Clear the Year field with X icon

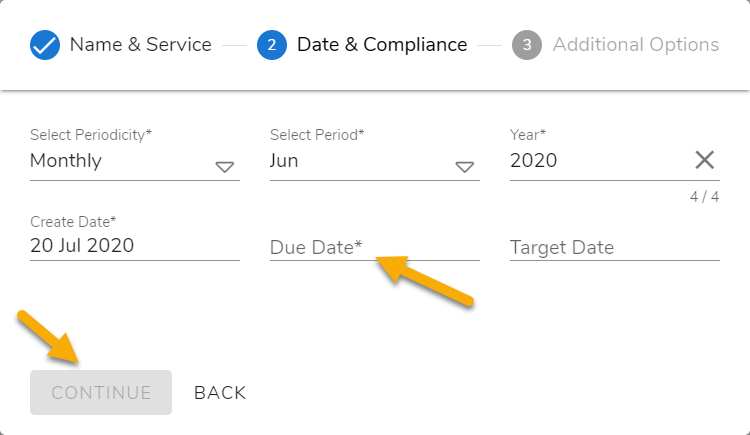pos(704,160)
